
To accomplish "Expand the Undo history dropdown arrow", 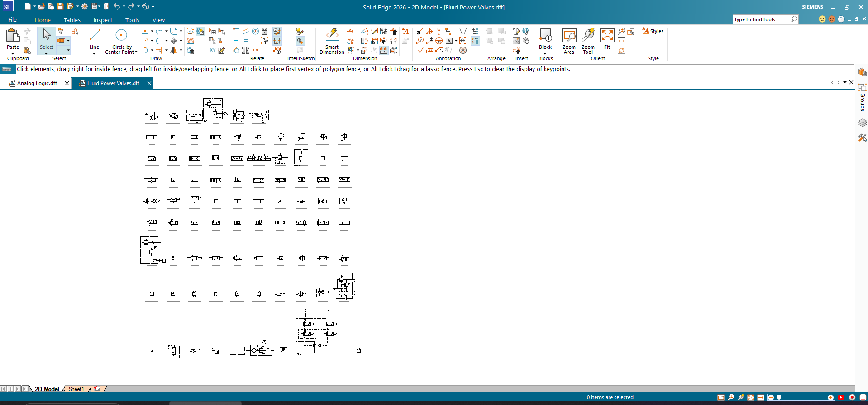I will click(124, 6).
